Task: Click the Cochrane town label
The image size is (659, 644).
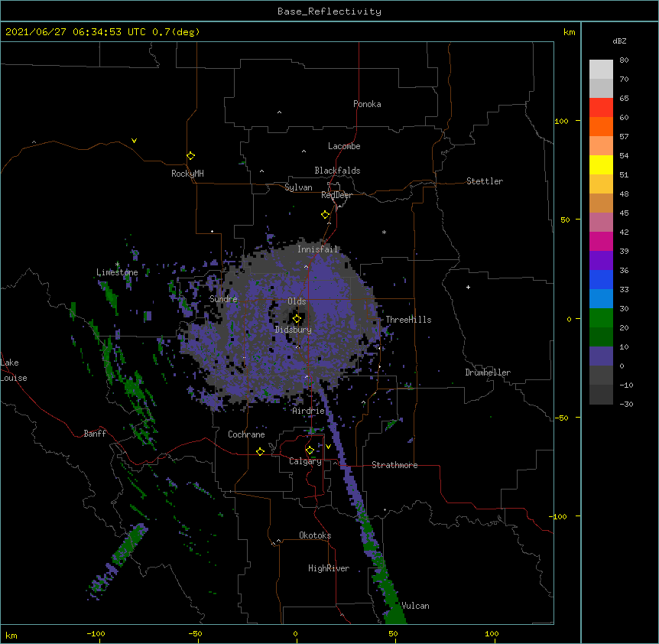Action: (246, 434)
